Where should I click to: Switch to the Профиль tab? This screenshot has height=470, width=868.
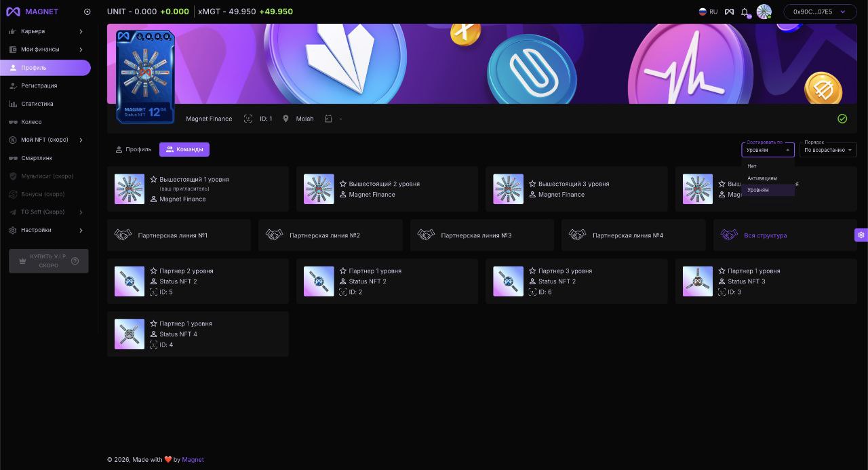click(x=133, y=149)
